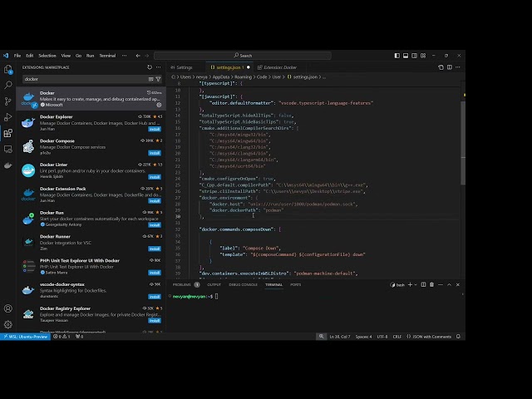Open errors and warnings count in status bar
This screenshot has height=399, width=532.
pos(62,337)
